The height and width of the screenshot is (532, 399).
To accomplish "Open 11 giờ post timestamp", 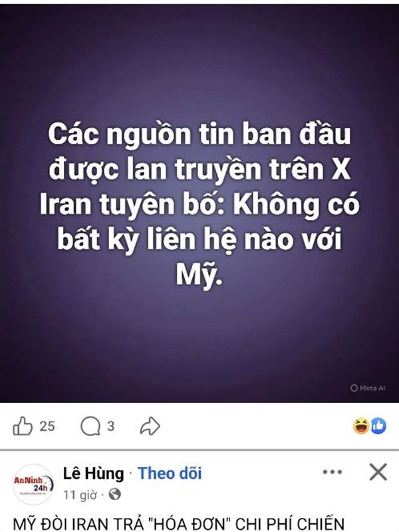I will [80, 495].
